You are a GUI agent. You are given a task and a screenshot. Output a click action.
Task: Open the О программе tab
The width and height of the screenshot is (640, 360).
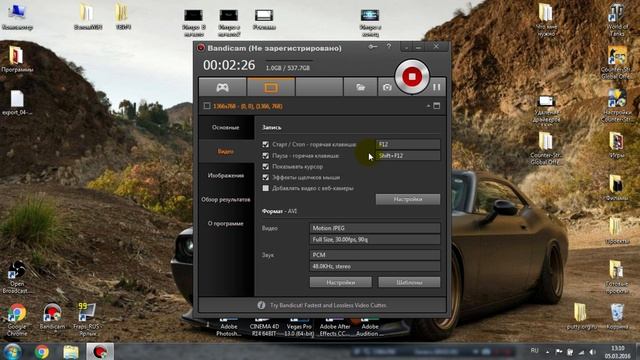pyautogui.click(x=226, y=224)
